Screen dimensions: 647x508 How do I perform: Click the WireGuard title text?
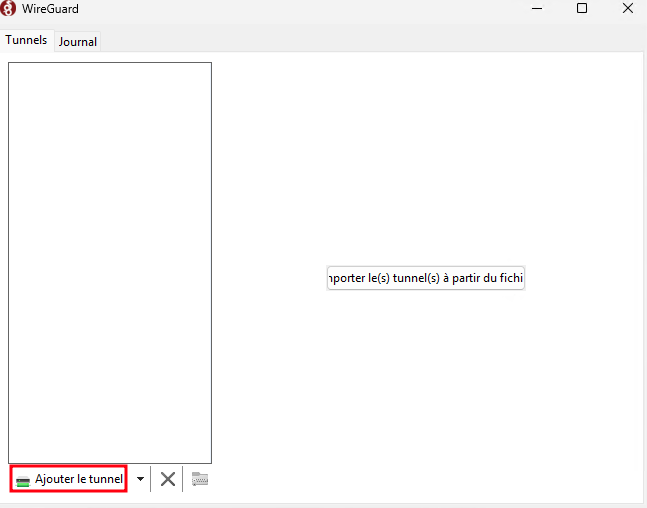50,9
